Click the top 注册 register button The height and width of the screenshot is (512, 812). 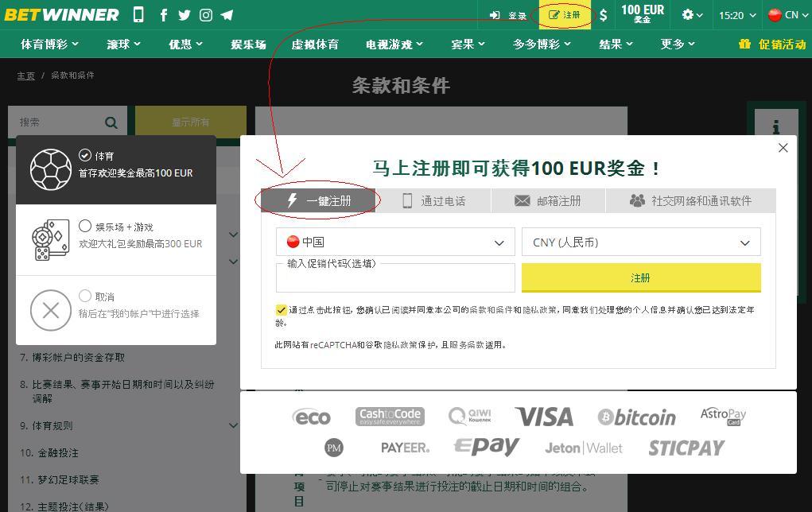point(565,15)
